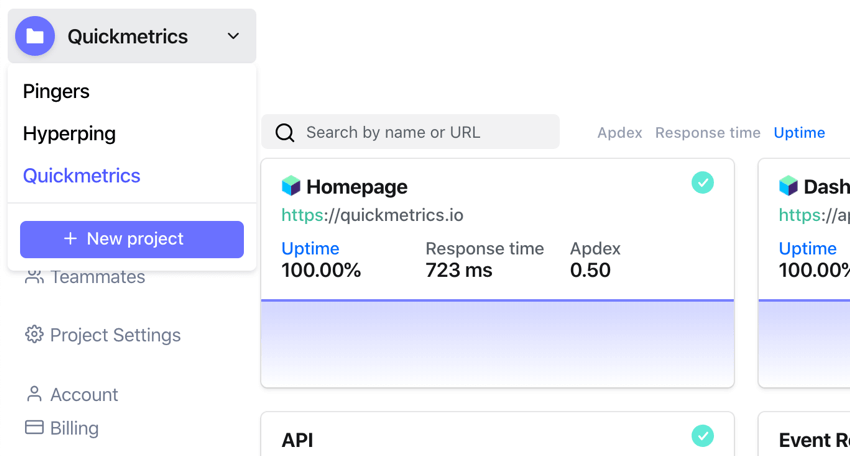The image size is (850, 456).
Task: Click the purple folder project icon
Action: pyautogui.click(x=35, y=36)
